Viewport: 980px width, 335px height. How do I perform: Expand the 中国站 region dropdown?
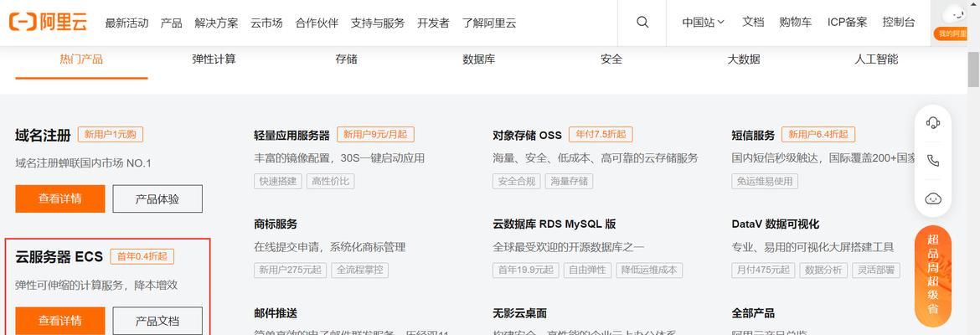point(703,23)
